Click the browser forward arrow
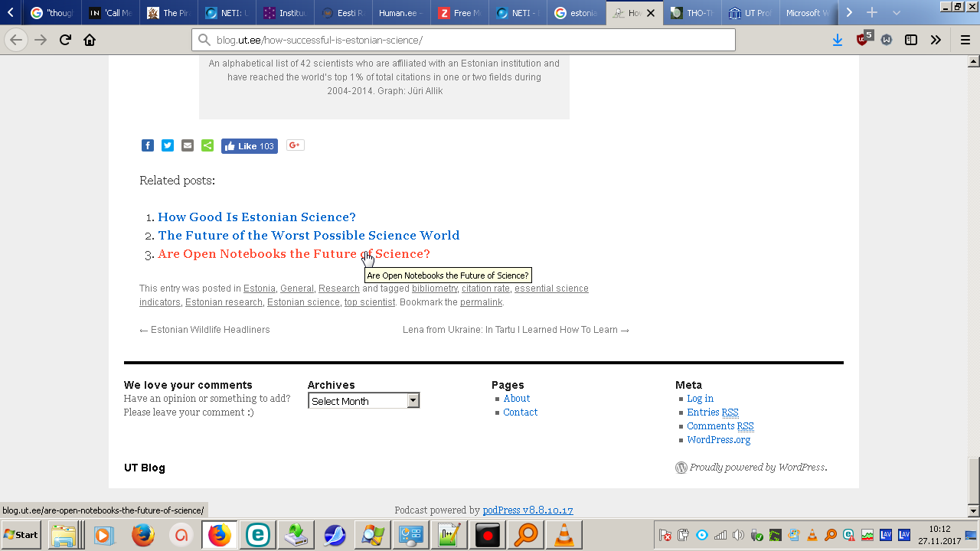The height and width of the screenshot is (551, 980). [x=41, y=40]
